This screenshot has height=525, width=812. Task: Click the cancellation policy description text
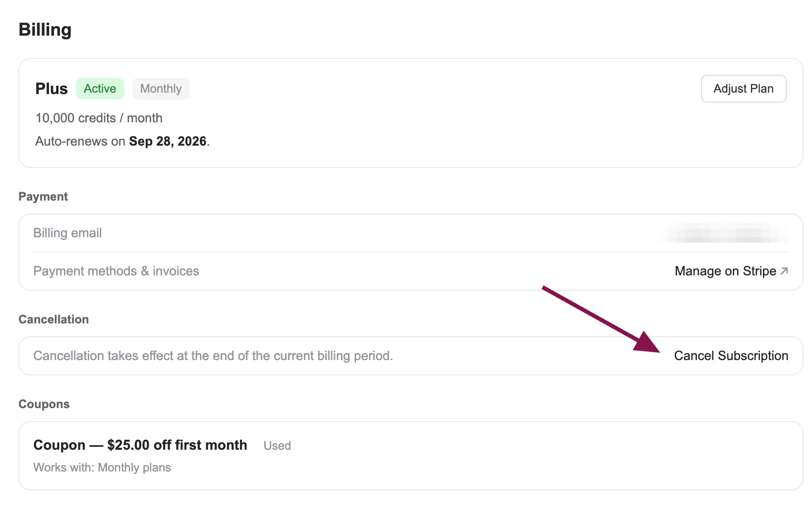(x=213, y=356)
